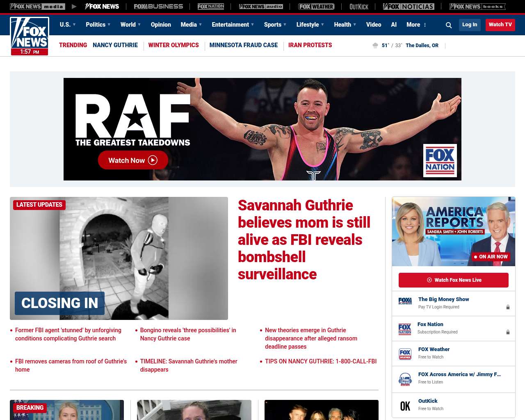
Task: Click the RAF Greatest Takedowns banner image
Action: point(262,129)
